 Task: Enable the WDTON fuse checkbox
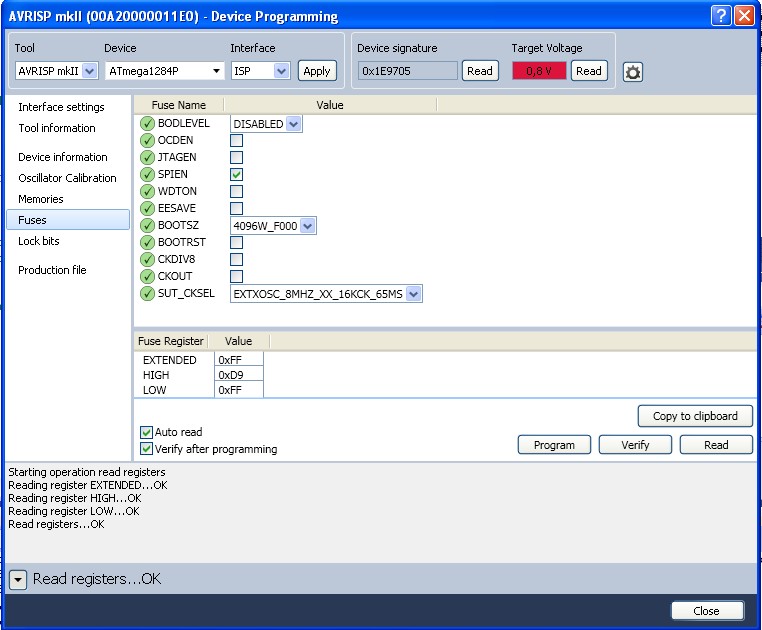point(236,192)
